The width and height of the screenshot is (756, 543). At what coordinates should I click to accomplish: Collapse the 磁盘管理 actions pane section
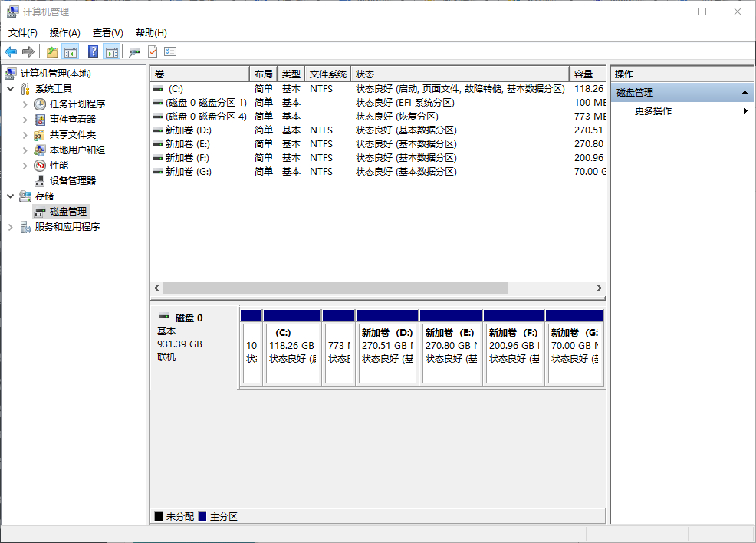point(744,91)
